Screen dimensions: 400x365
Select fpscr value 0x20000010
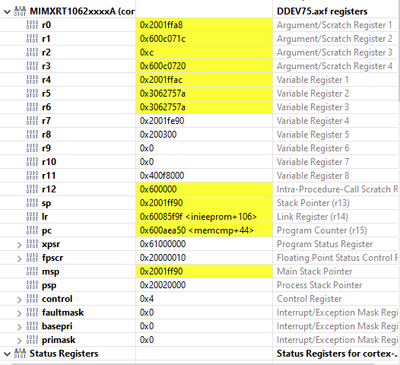coord(163,258)
